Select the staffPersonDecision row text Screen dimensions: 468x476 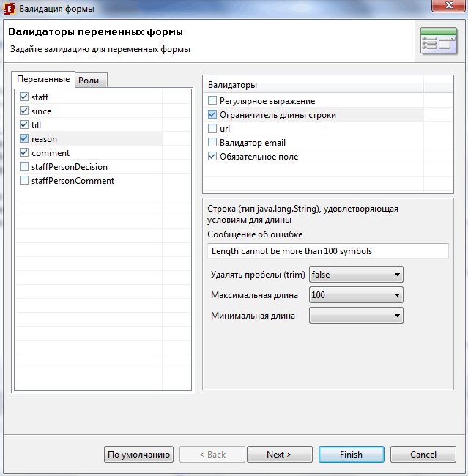pos(70,167)
